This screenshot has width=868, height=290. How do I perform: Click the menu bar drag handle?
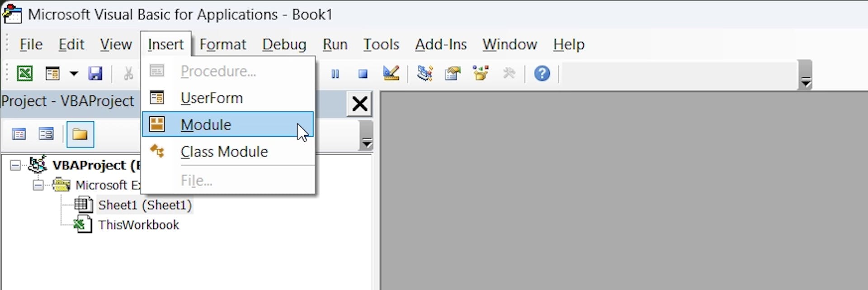coord(7,44)
